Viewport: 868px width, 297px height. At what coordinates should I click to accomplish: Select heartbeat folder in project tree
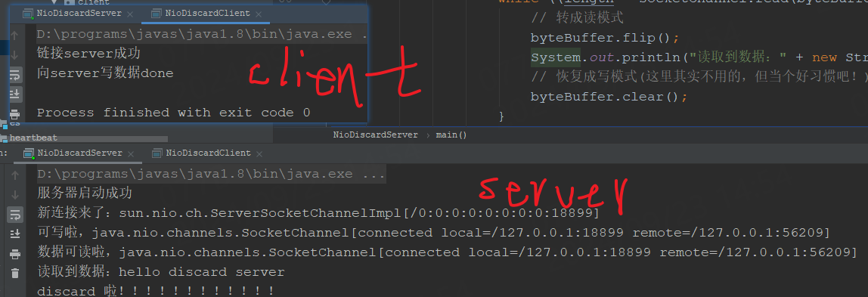pos(33,138)
